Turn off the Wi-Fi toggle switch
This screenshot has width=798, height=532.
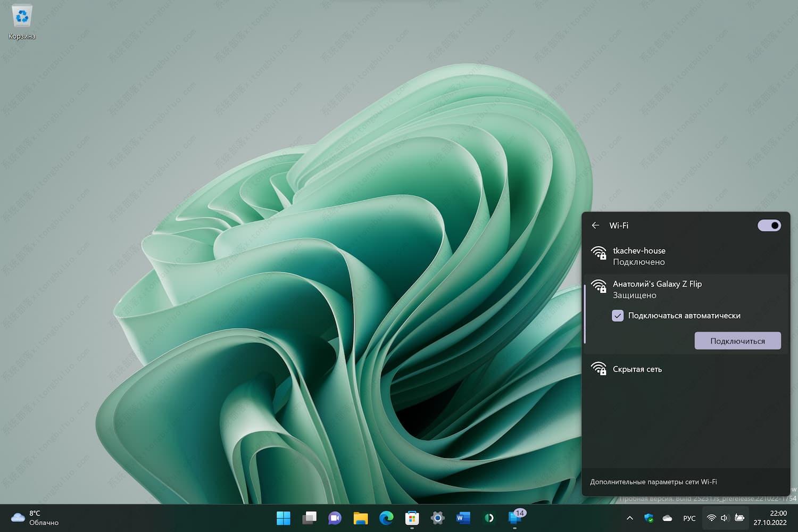769,226
